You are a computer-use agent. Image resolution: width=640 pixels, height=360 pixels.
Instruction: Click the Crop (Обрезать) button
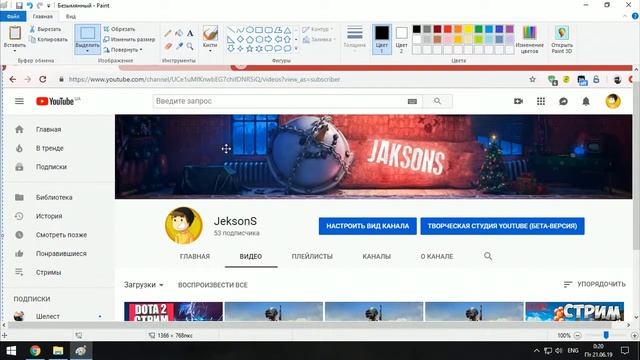(119, 29)
